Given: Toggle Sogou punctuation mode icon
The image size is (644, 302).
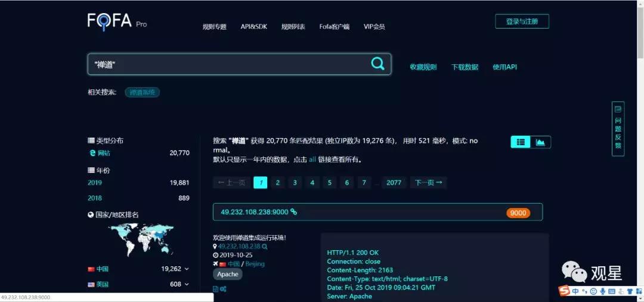Looking at the screenshot, I should pyautogui.click(x=584, y=292).
